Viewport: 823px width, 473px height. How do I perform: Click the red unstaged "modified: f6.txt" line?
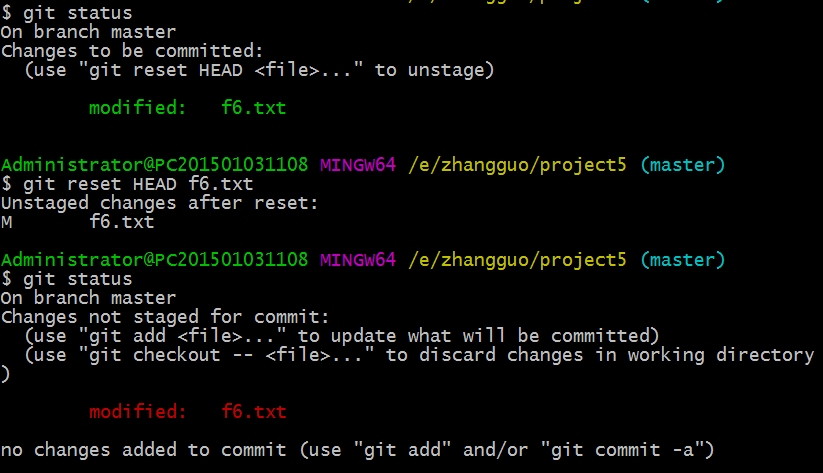click(x=187, y=411)
